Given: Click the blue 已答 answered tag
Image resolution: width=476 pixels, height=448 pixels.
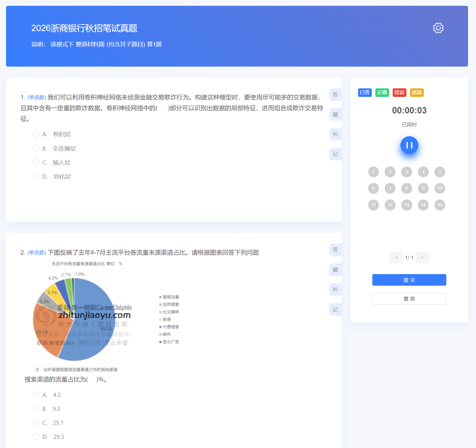Looking at the screenshot, I should (x=365, y=92).
